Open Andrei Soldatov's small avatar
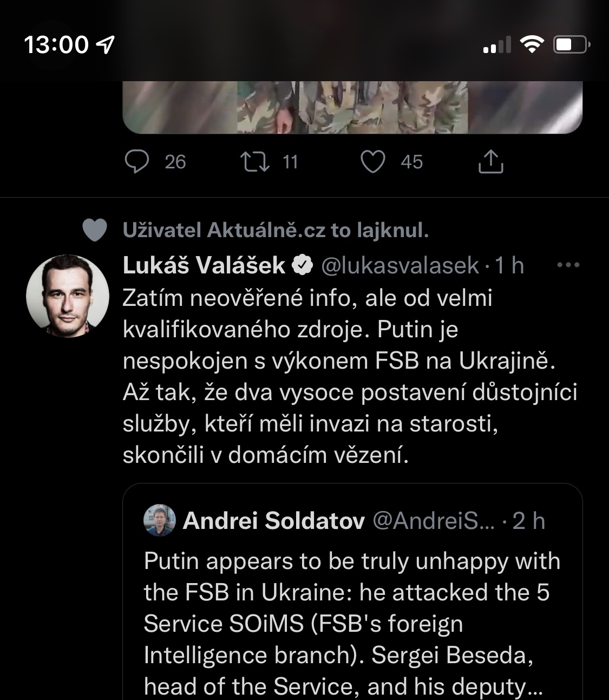Image resolution: width=609 pixels, height=700 pixels. 159,521
